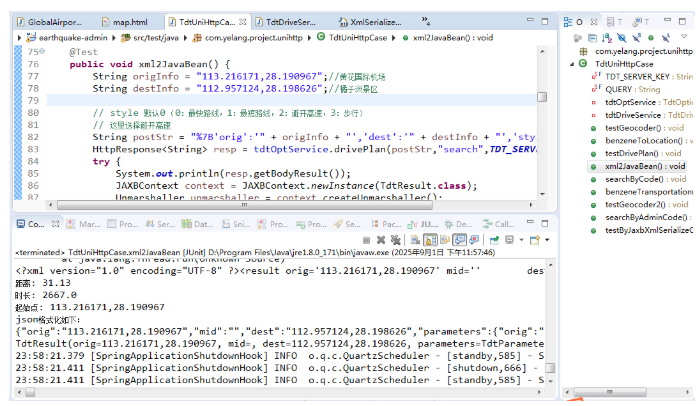Image resolution: width=696 pixels, height=406 pixels.
Task: Switch to the TdtDriveSer... editor tab
Action: (285, 22)
